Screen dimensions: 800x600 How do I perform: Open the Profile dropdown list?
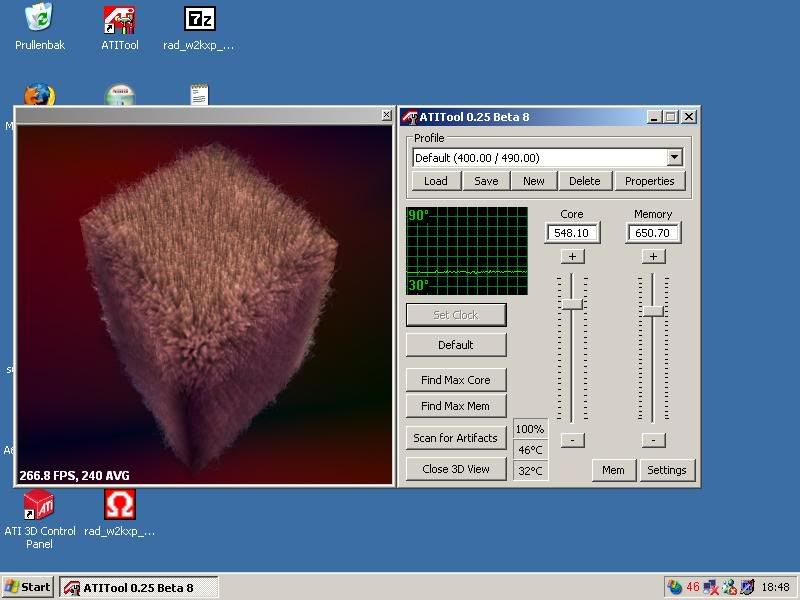coord(674,158)
